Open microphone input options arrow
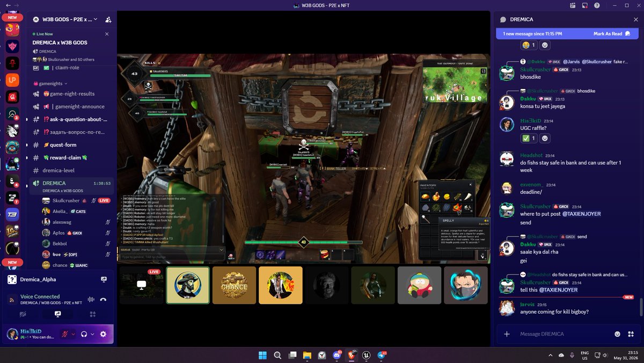This screenshot has height=363, width=644. pos(73,334)
